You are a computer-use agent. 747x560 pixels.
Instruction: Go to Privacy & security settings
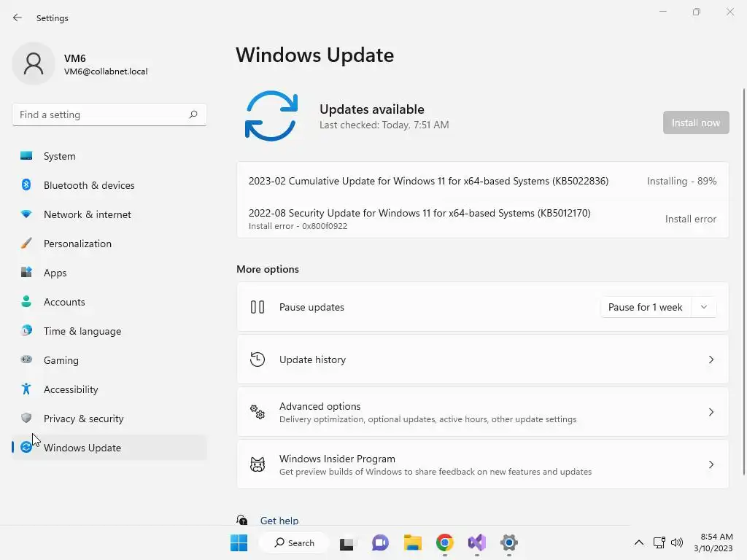[x=109, y=419]
